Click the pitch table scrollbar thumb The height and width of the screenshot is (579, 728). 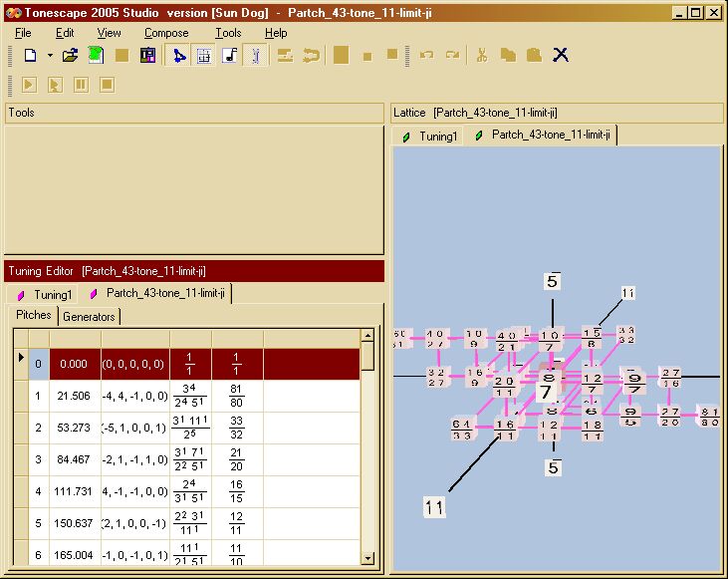[x=367, y=356]
